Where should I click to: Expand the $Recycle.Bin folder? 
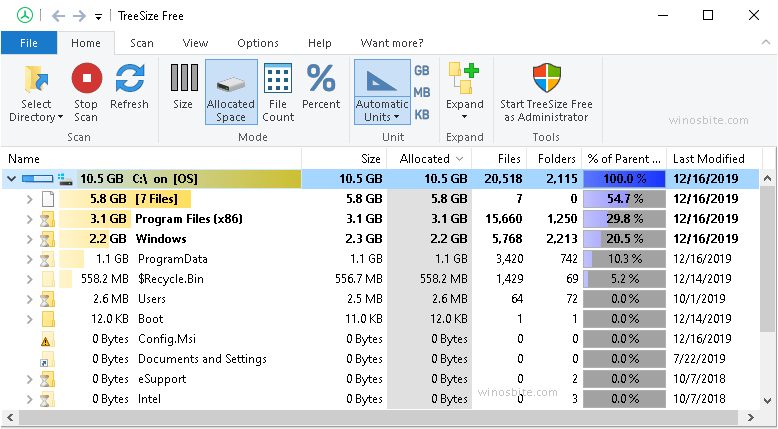click(29, 279)
